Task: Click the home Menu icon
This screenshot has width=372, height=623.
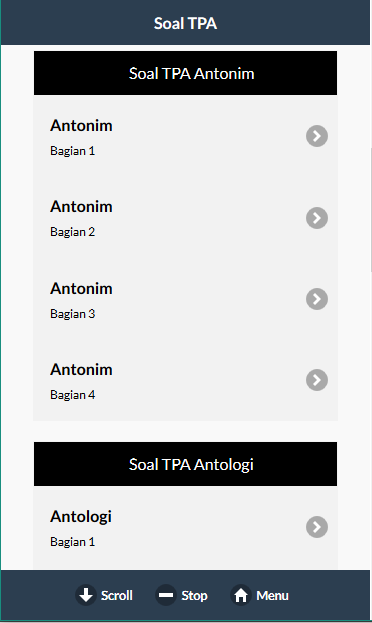Action: pyautogui.click(x=241, y=595)
